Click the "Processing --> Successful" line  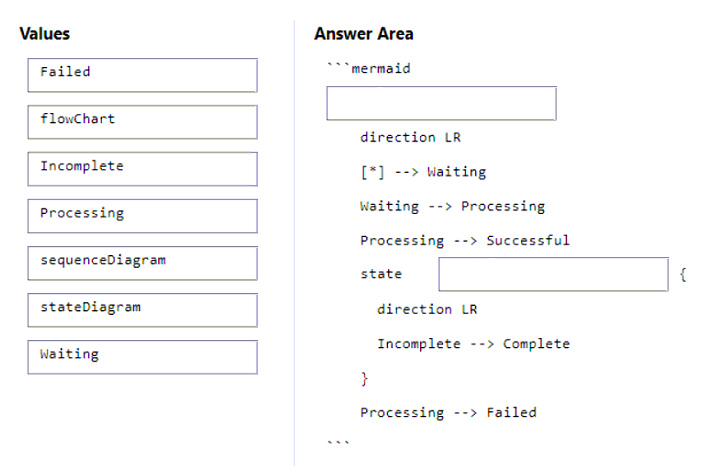(x=465, y=241)
